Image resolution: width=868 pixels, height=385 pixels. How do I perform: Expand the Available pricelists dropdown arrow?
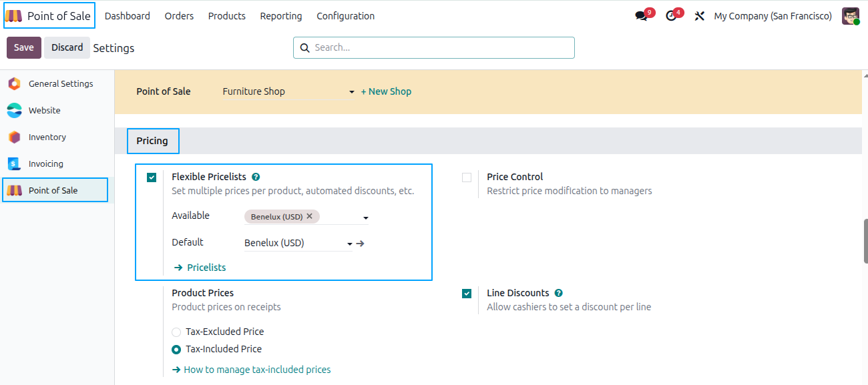pyautogui.click(x=365, y=218)
